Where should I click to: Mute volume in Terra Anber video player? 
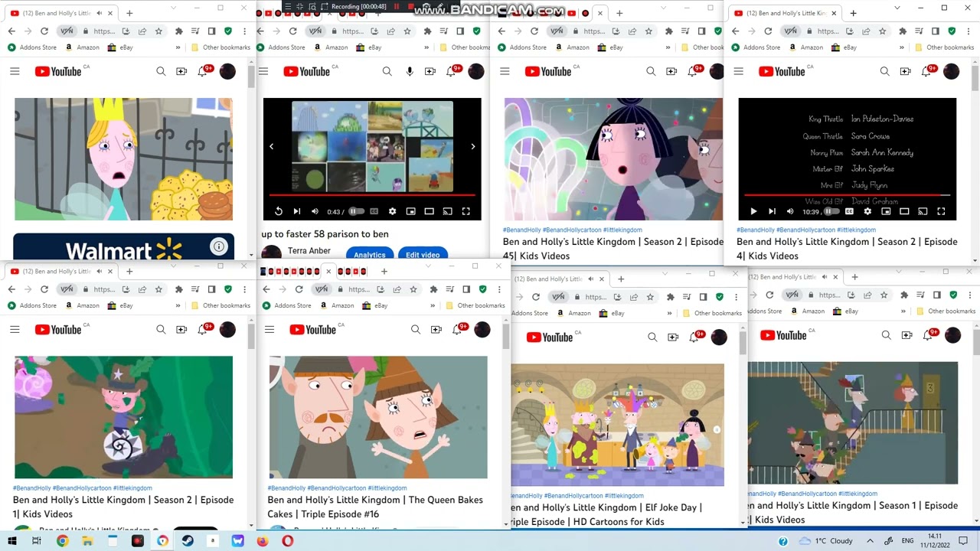(x=315, y=211)
